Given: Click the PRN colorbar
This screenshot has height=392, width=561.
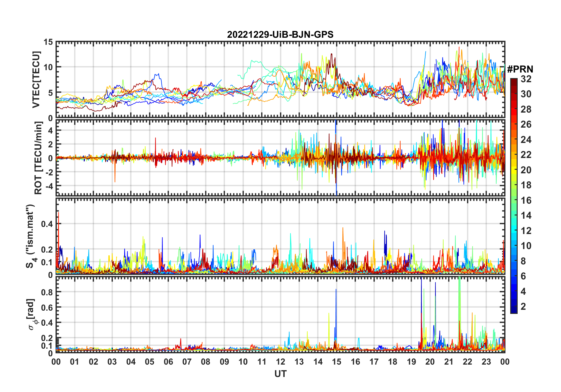Looking at the screenshot, I should [x=514, y=196].
